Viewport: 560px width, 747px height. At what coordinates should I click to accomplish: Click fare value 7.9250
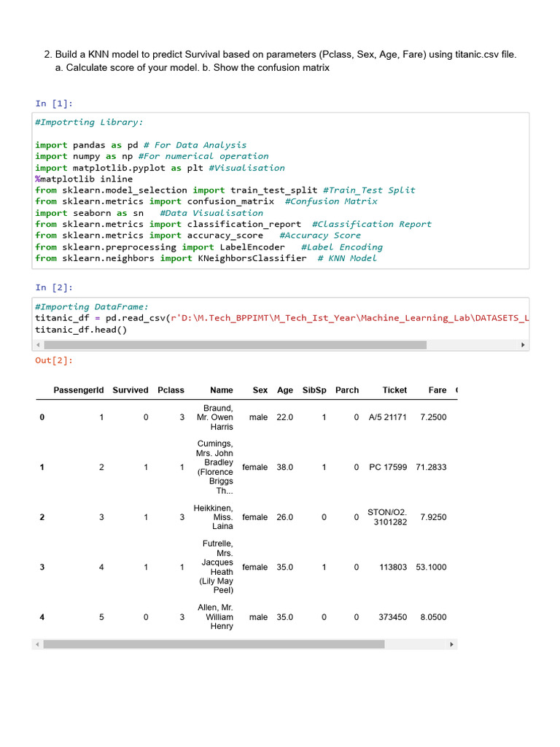(433, 517)
